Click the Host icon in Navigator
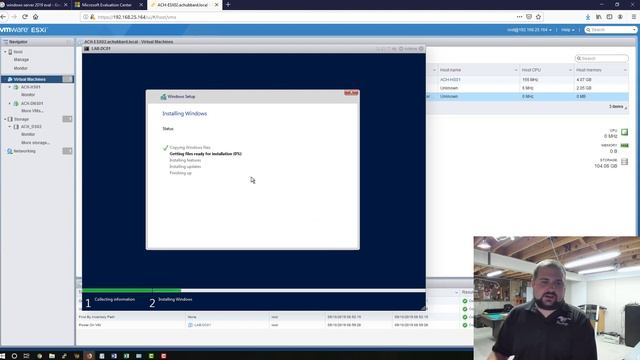The width and height of the screenshot is (640, 360). 10,52
